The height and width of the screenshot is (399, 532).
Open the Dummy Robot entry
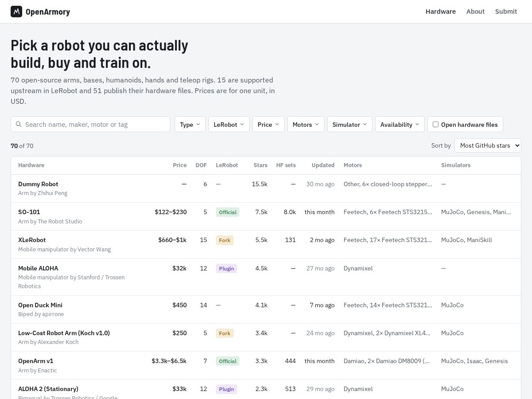38,184
